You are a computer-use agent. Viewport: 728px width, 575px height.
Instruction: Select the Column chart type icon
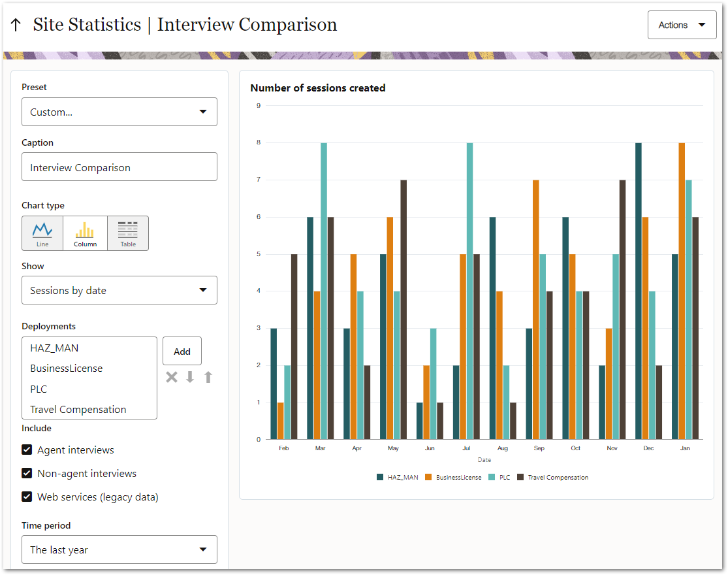coord(85,233)
